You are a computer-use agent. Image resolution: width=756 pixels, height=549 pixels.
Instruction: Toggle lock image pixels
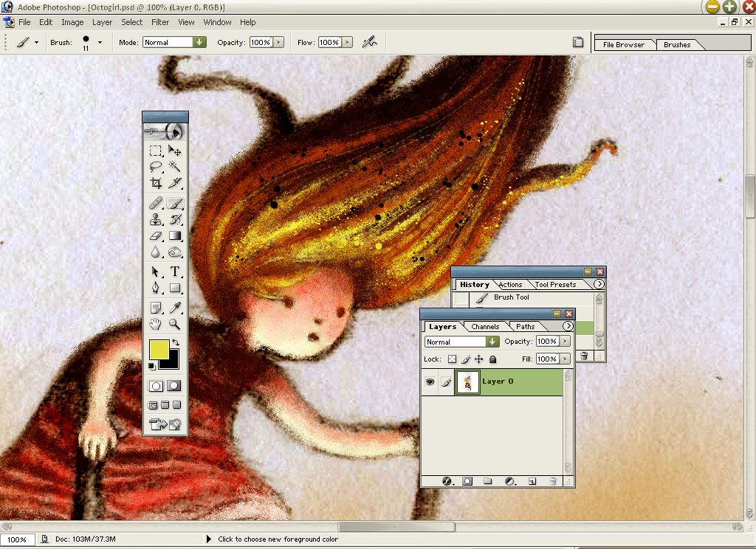pyautogui.click(x=466, y=359)
